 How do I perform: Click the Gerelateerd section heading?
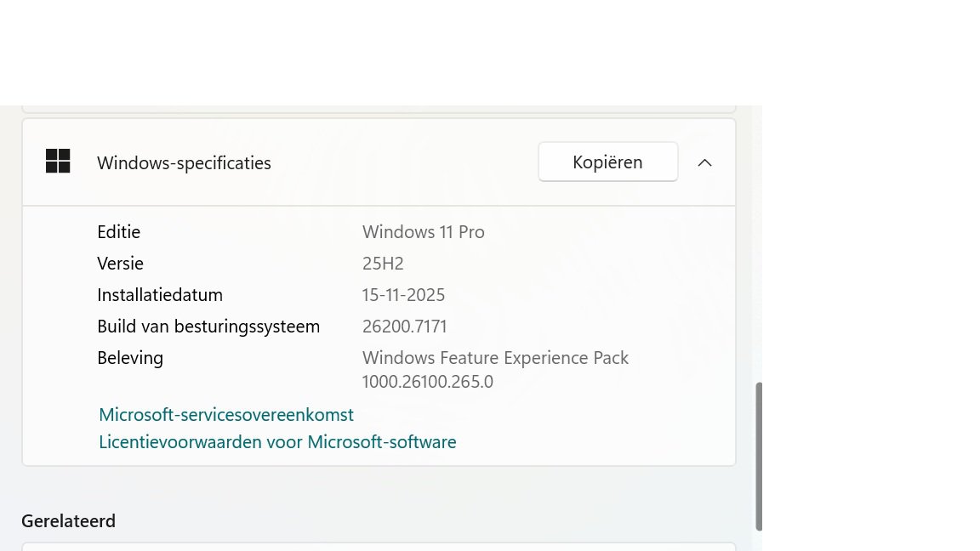68,520
